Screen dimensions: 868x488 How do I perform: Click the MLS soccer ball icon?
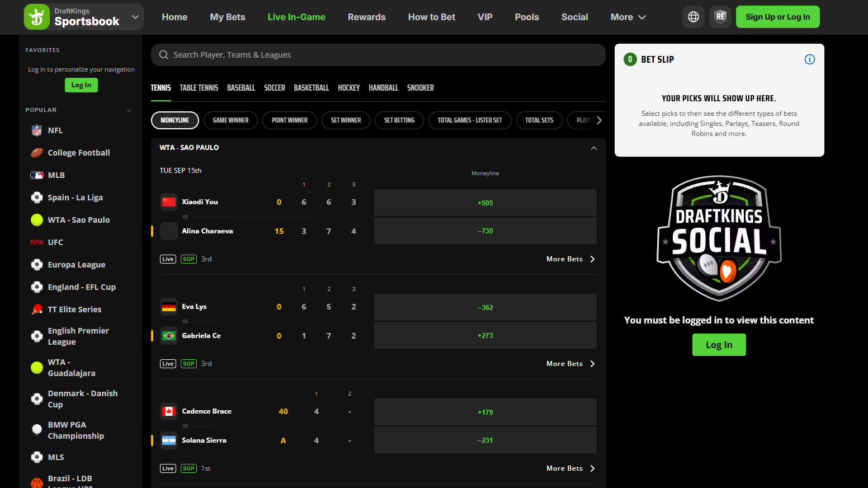coord(37,457)
